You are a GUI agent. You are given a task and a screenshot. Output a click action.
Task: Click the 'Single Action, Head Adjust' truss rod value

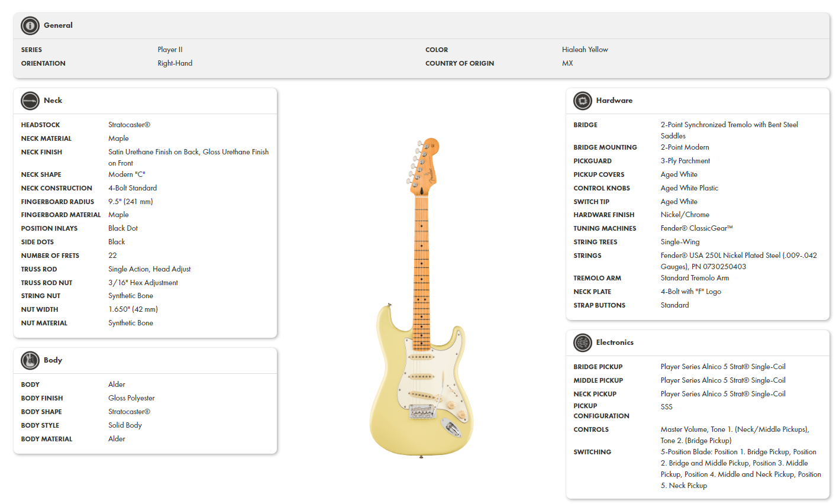[150, 269]
